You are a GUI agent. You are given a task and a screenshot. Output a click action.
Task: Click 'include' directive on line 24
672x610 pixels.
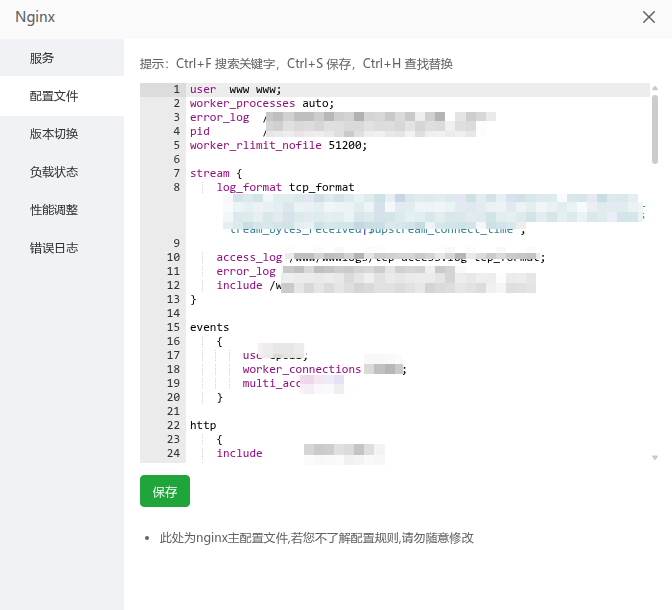(x=239, y=453)
